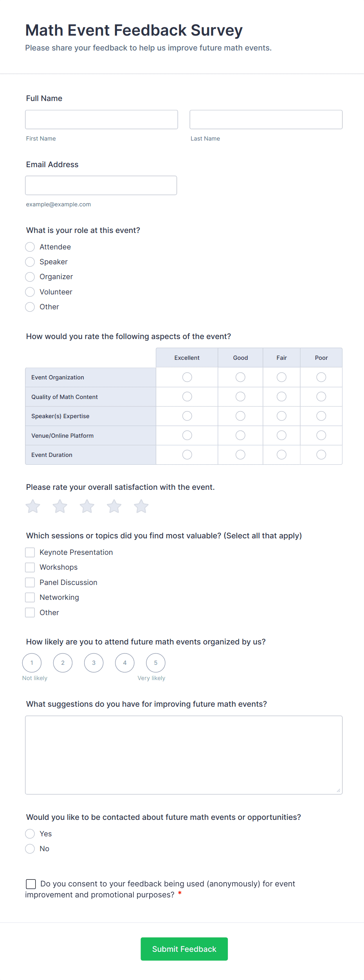Choose likelihood rating 1, Not likely
The image size is (364, 980).
(x=32, y=663)
